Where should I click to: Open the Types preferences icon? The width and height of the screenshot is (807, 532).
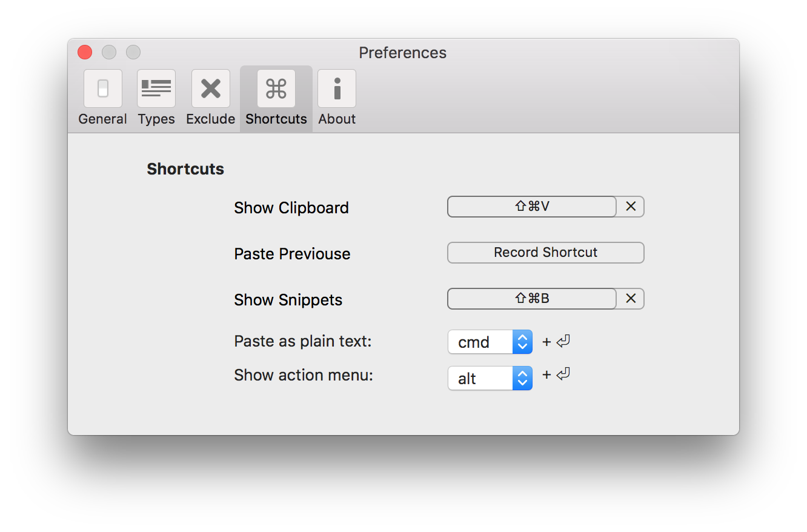tap(156, 88)
